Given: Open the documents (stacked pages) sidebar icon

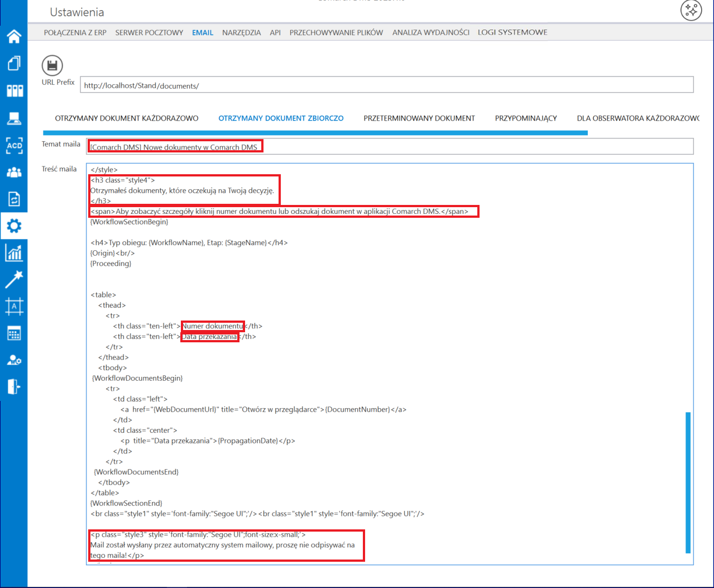Looking at the screenshot, I should pos(14,63).
